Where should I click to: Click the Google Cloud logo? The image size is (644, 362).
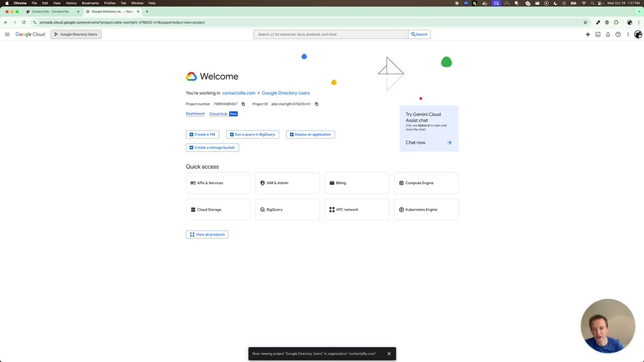pyautogui.click(x=30, y=35)
